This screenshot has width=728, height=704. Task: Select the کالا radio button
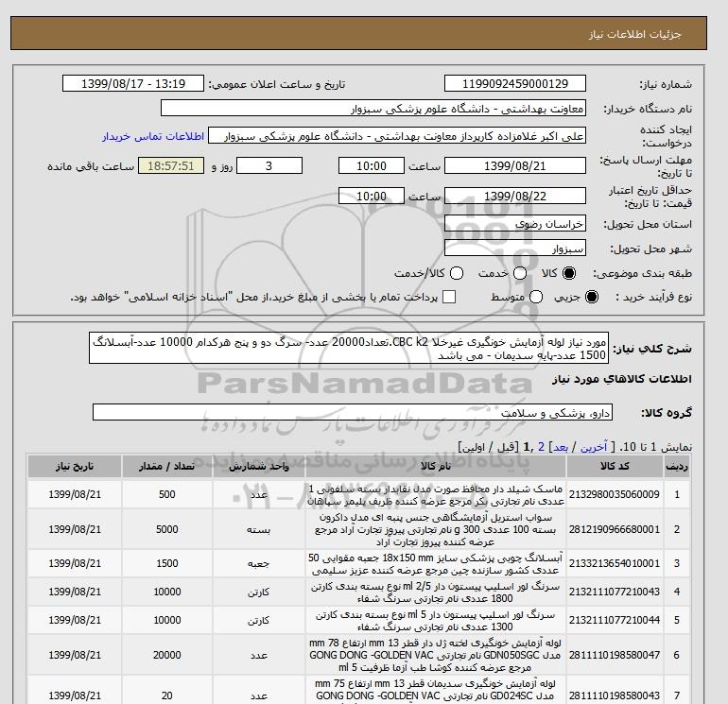coord(569,273)
